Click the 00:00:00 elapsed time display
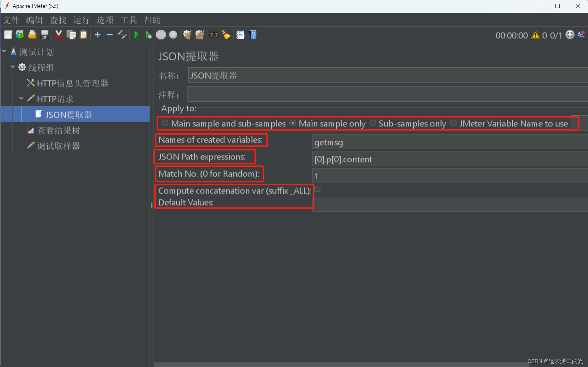This screenshot has width=588, height=367. (x=512, y=35)
